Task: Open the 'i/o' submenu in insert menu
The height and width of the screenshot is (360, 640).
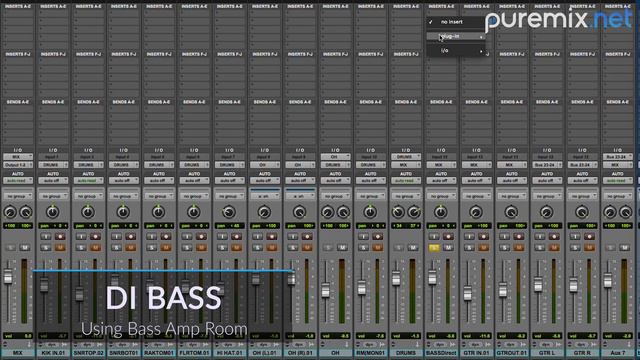Action: pyautogui.click(x=456, y=51)
